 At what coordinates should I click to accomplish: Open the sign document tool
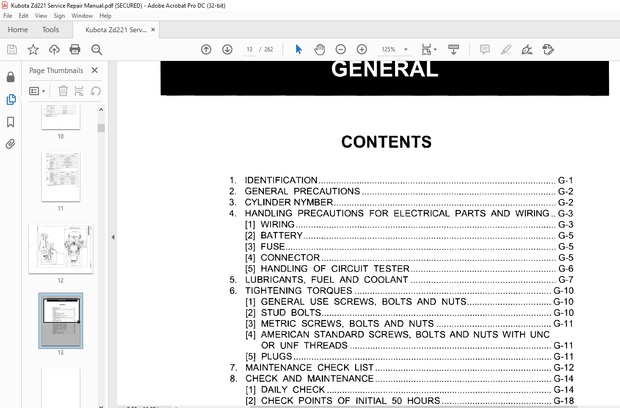(527, 49)
